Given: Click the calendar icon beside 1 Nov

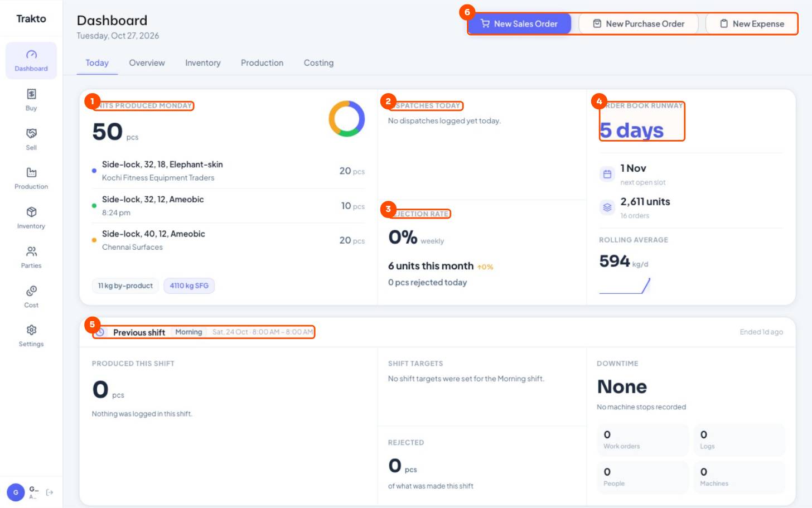Looking at the screenshot, I should 607,174.
